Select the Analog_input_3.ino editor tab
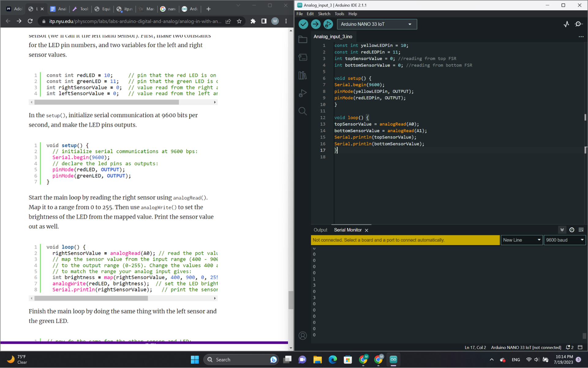Image resolution: width=588 pixels, height=368 pixels. tap(333, 36)
